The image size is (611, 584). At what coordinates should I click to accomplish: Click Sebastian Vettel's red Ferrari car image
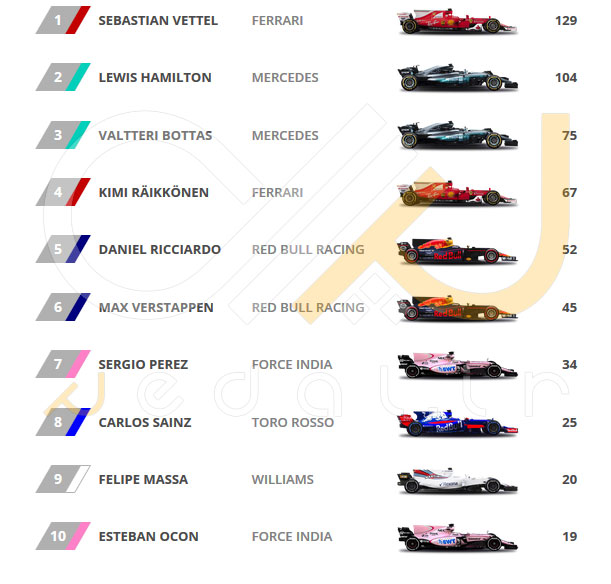tap(457, 21)
